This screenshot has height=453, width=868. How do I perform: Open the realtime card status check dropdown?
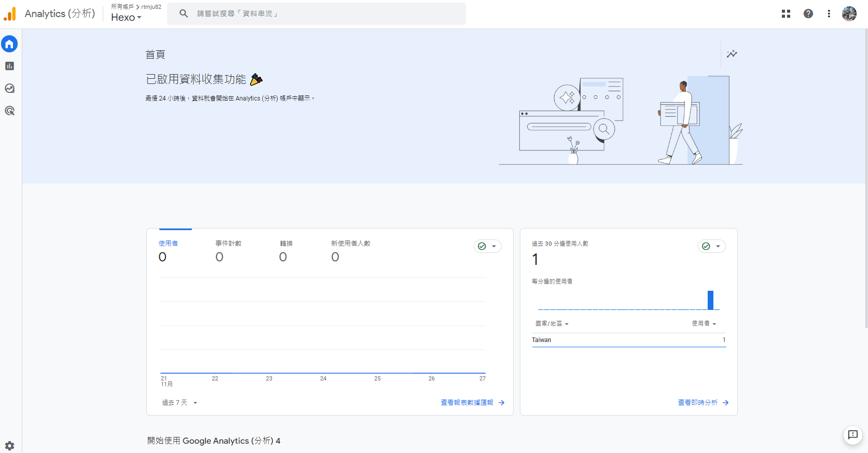coord(712,246)
